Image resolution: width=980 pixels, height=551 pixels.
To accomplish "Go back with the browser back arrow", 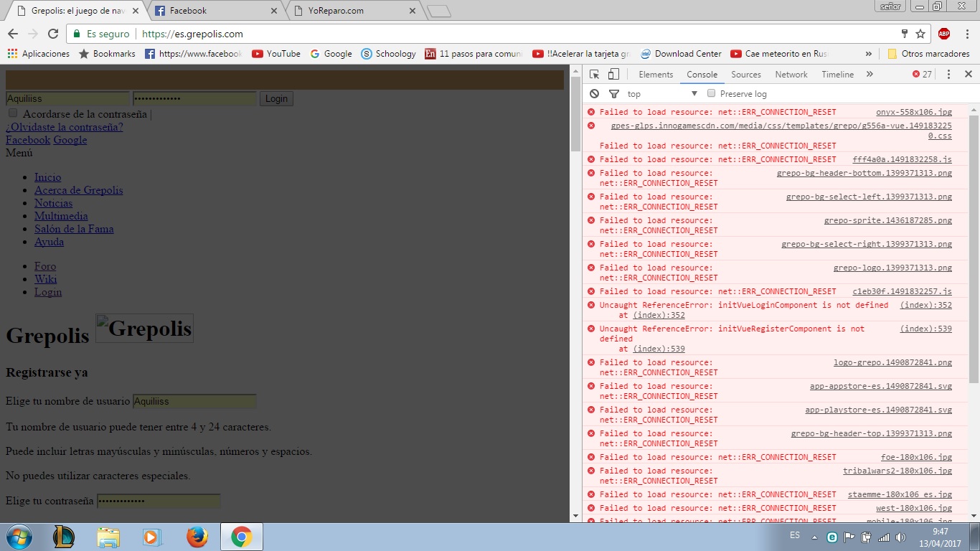I will tap(13, 34).
